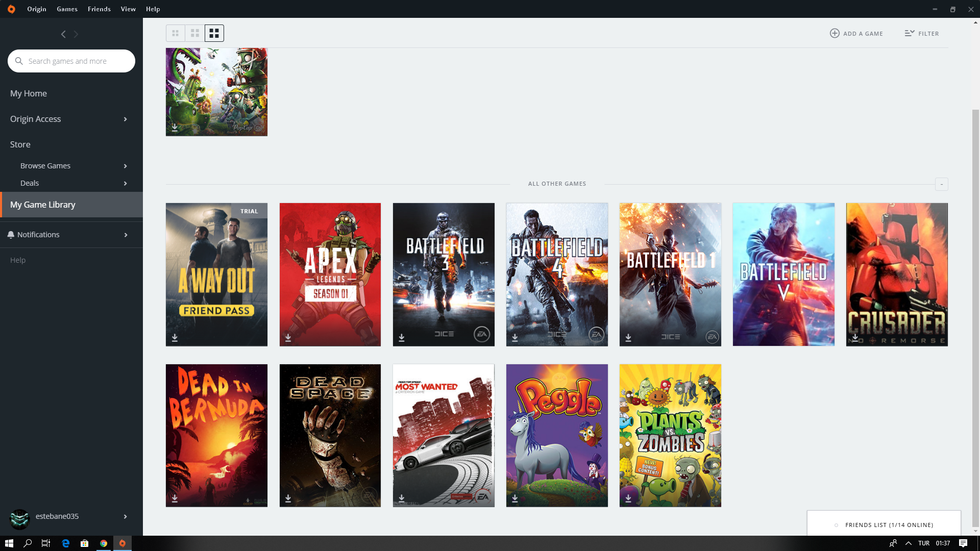Open Google Chrome from the taskbar
The height and width of the screenshot is (551, 980).
(x=104, y=543)
